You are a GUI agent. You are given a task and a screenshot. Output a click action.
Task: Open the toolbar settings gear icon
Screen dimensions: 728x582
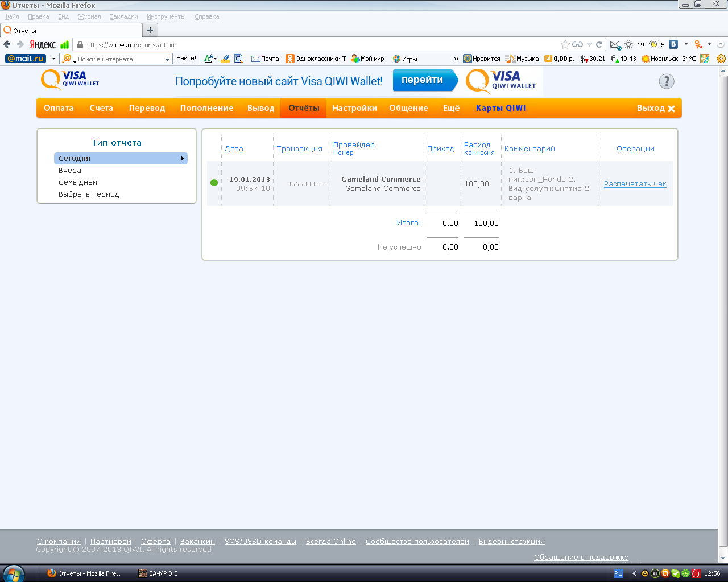(x=721, y=59)
